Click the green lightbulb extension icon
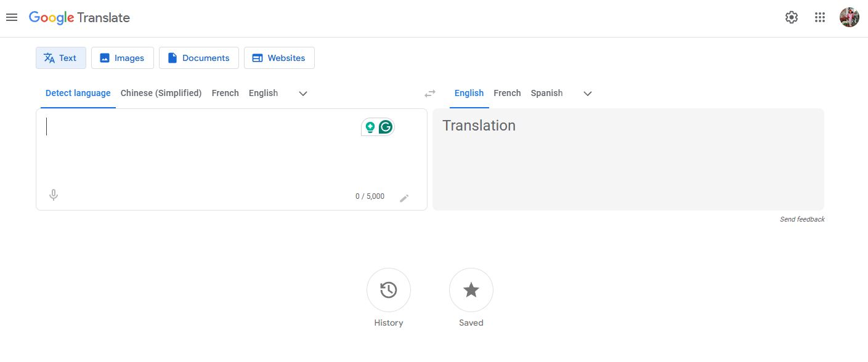 coord(370,127)
